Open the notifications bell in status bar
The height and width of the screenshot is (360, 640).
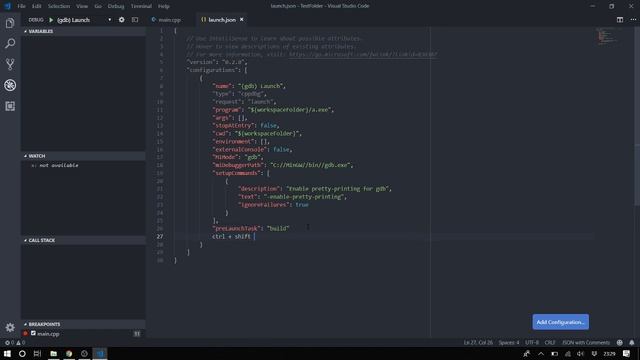coord(631,343)
